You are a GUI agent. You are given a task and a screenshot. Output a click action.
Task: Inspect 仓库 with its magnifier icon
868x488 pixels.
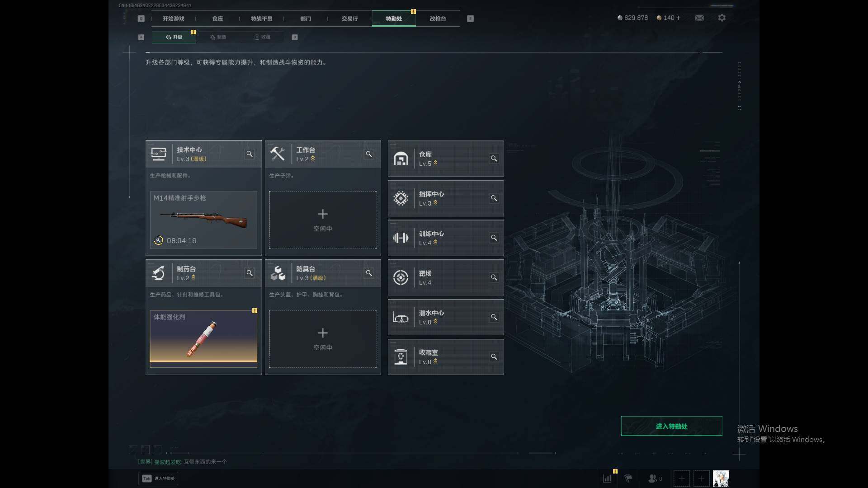494,159
